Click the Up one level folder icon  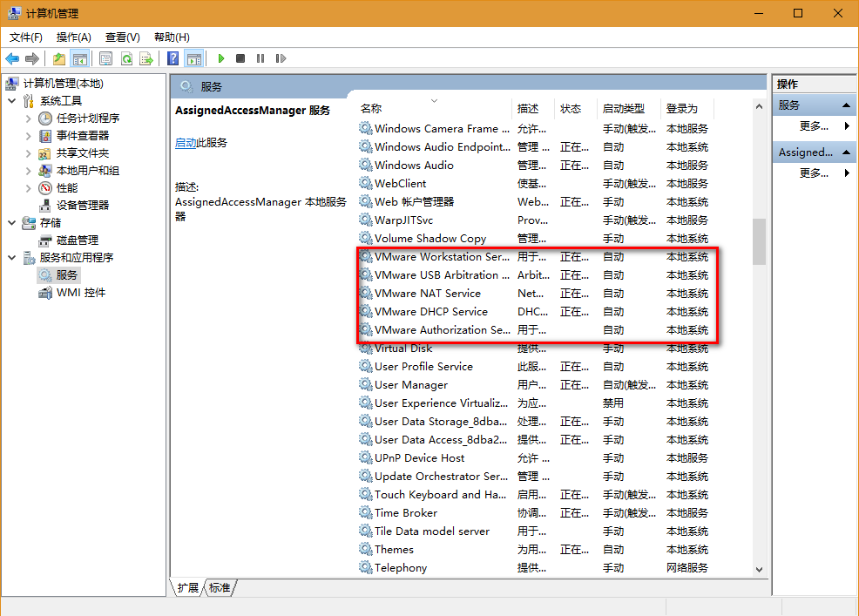(58, 58)
